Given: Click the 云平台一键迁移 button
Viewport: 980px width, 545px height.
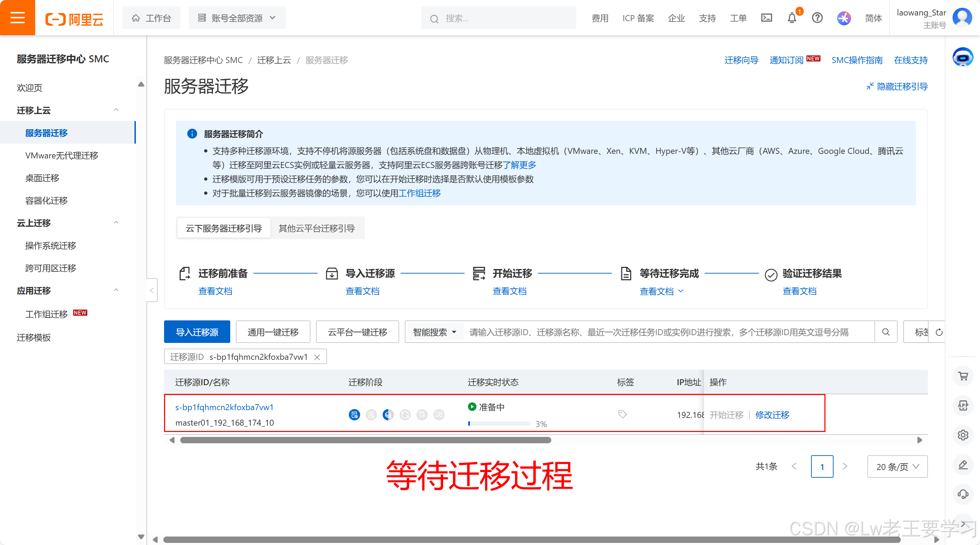Looking at the screenshot, I should (x=358, y=332).
